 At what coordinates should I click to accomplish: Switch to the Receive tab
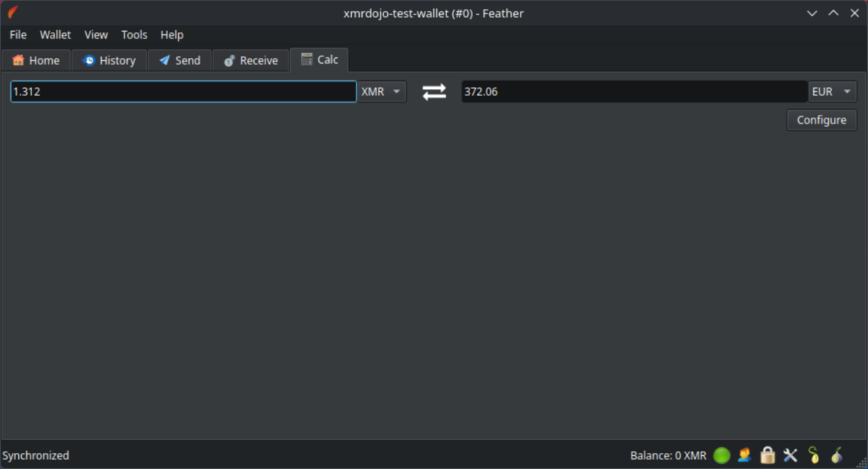coord(251,60)
